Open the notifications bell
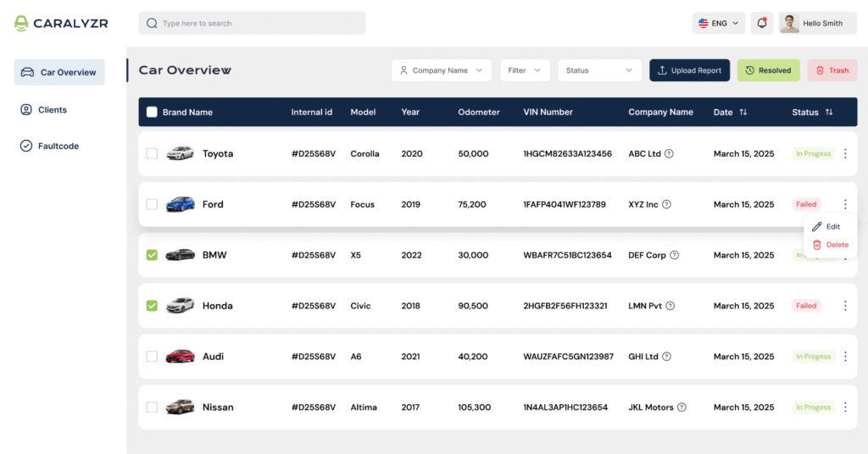The image size is (868, 454). coord(762,23)
